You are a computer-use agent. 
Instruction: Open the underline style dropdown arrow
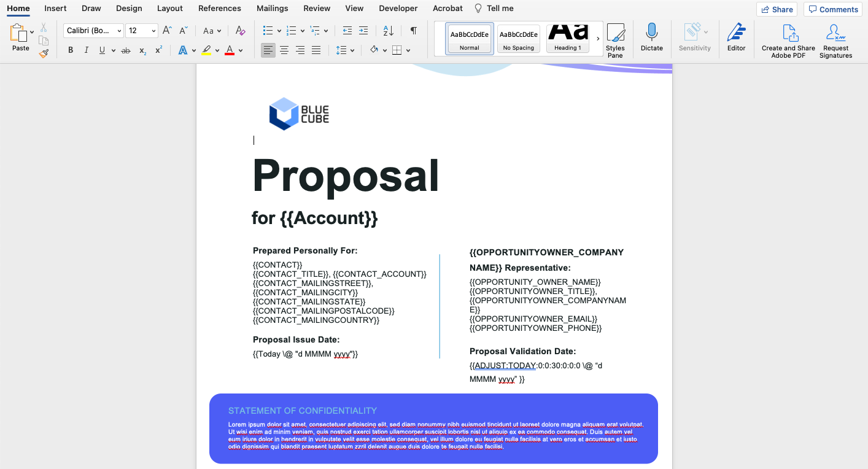coord(114,50)
